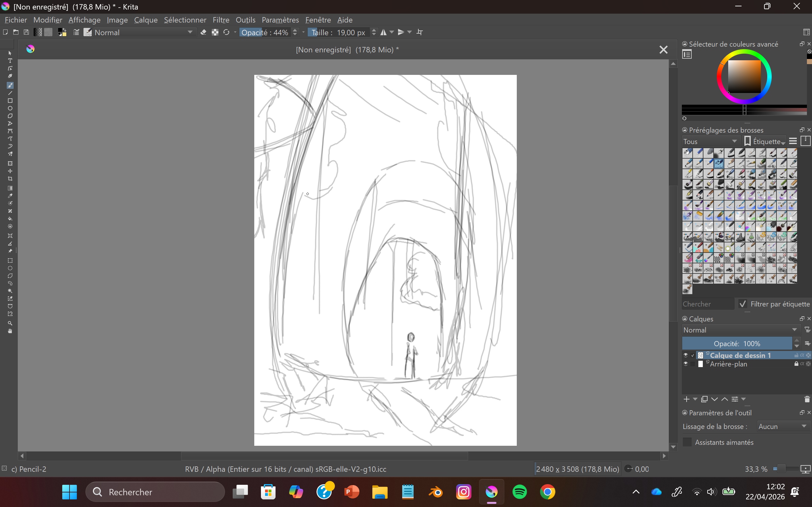The image size is (812, 507).
Task: Open the Calque menu
Action: tap(146, 20)
